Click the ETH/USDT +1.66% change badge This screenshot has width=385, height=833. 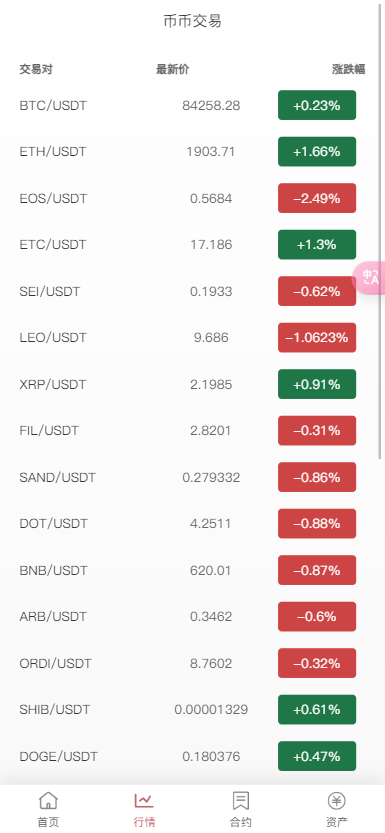click(x=317, y=152)
